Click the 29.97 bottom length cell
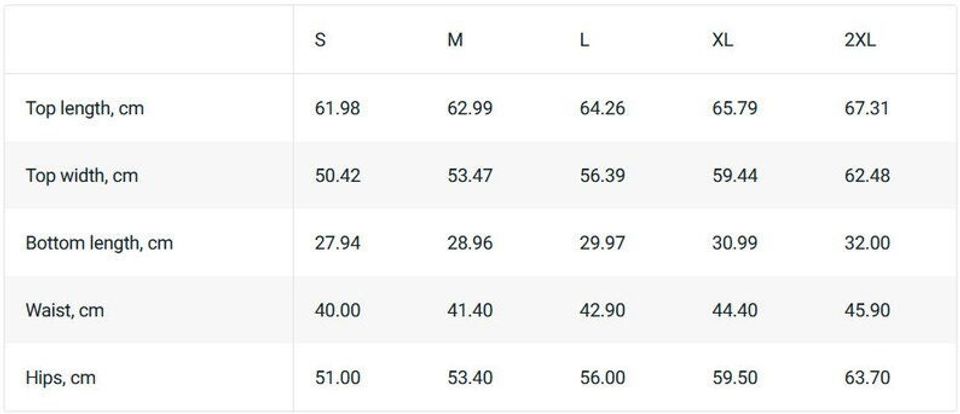 pos(602,243)
